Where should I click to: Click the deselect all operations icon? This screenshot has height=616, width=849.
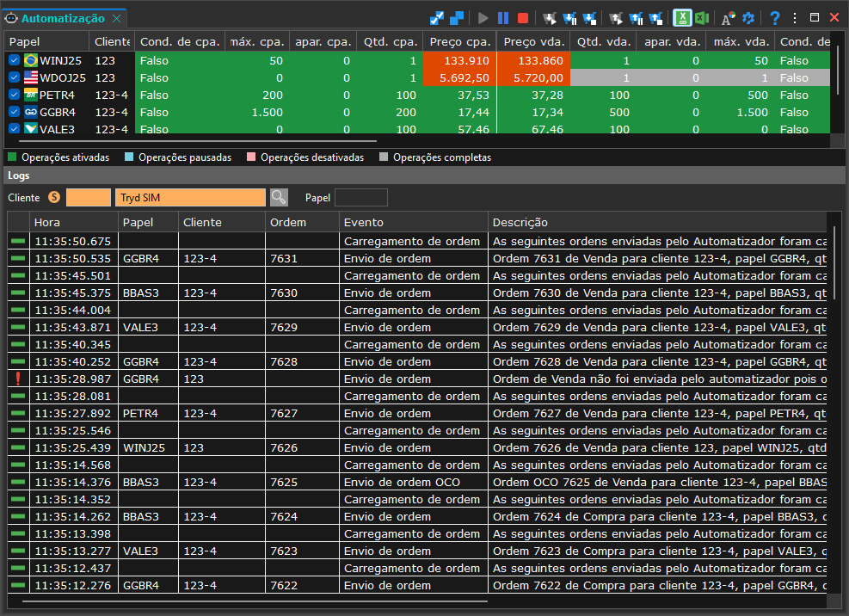click(x=457, y=18)
